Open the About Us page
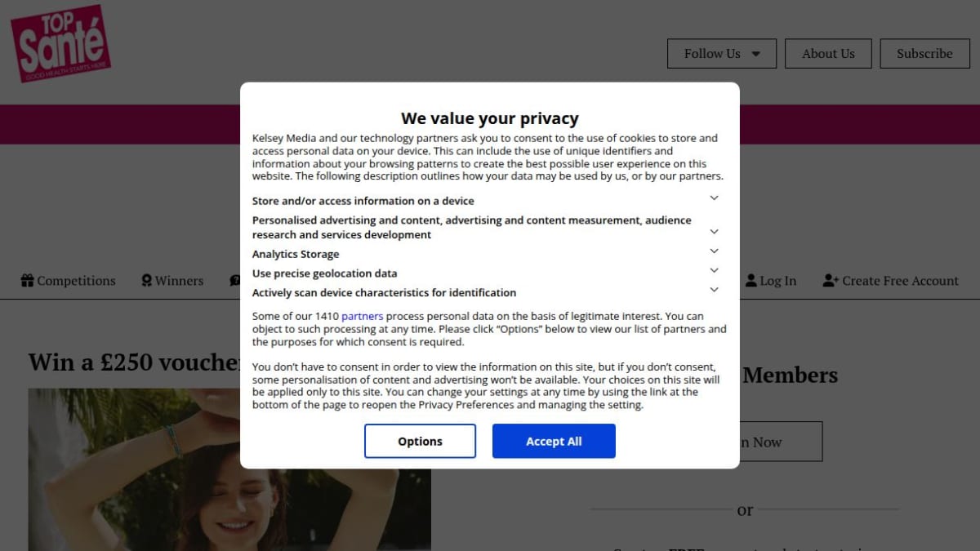Screen dimensions: 980x551 pos(828,53)
